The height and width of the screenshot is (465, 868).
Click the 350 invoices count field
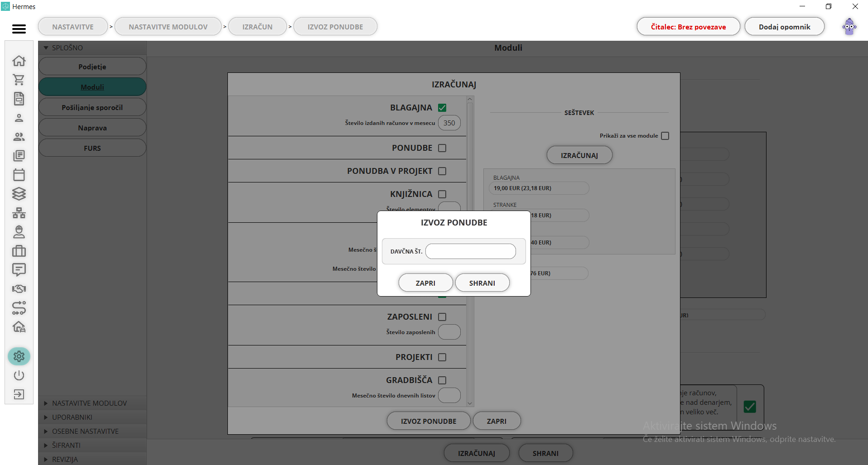click(449, 123)
